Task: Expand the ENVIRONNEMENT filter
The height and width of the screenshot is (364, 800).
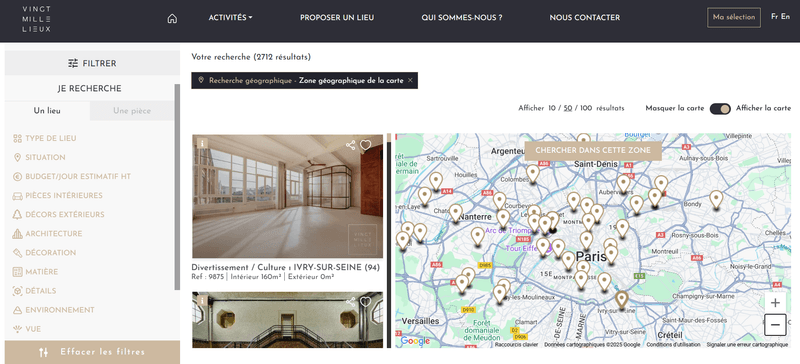Action: click(x=53, y=310)
